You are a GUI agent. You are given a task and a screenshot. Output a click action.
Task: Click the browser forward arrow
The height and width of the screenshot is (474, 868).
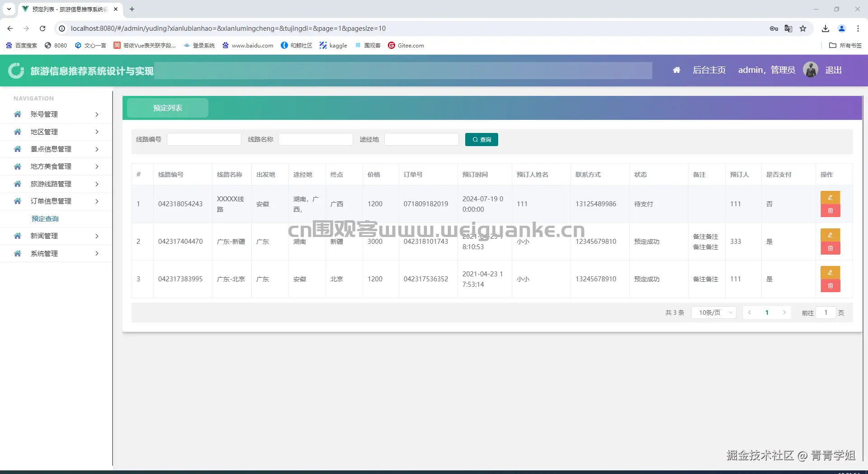(26, 28)
